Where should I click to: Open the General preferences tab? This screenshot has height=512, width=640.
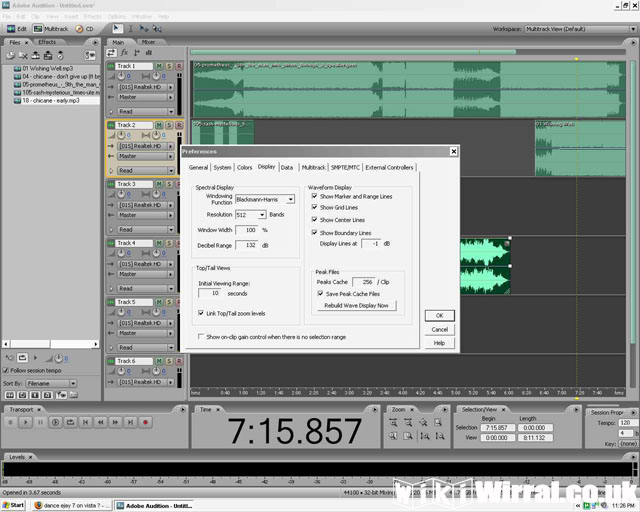pyautogui.click(x=198, y=167)
